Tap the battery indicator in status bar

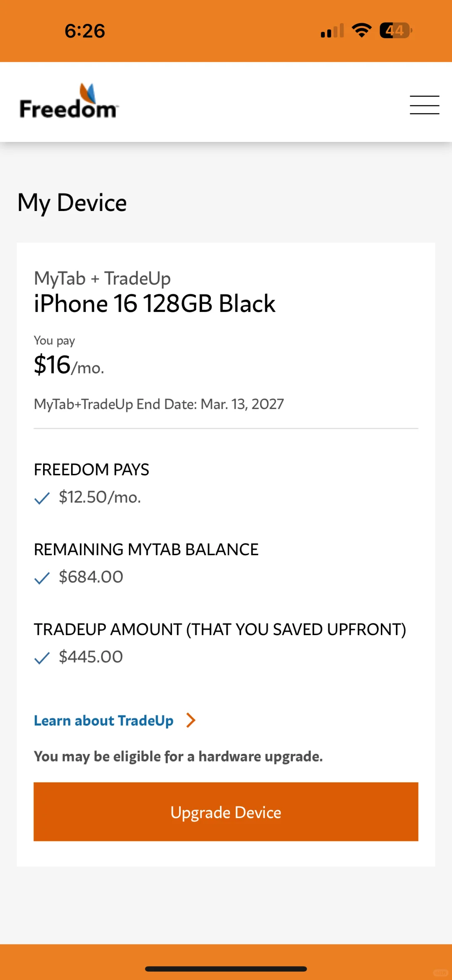pyautogui.click(x=396, y=31)
